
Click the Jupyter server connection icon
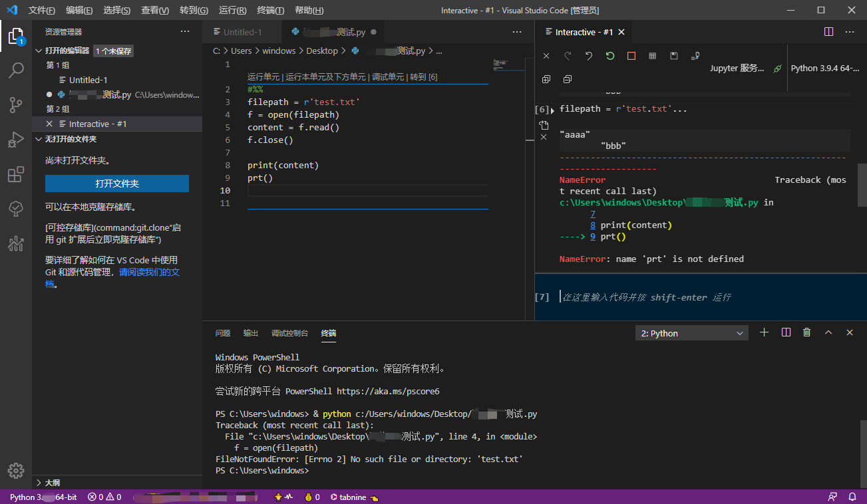[777, 68]
